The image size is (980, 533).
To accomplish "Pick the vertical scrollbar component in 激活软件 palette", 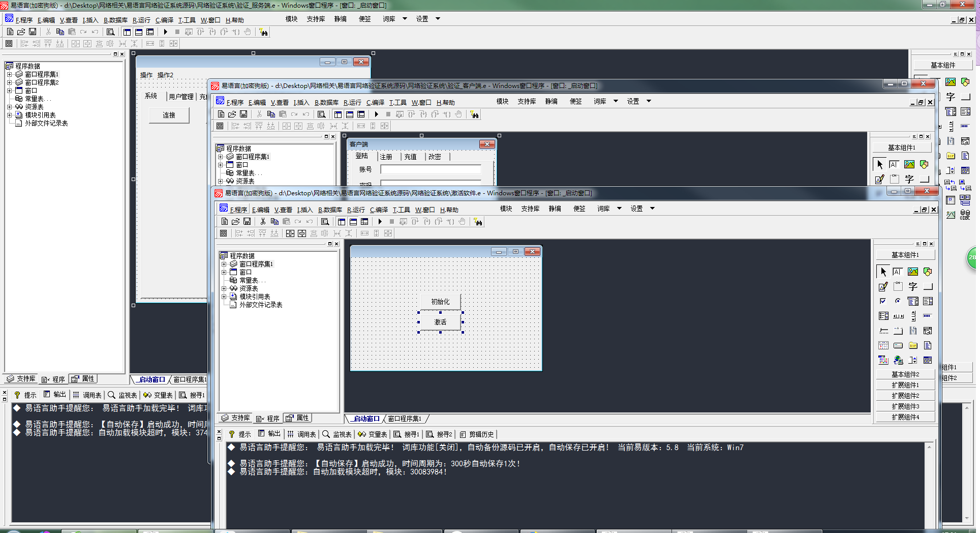I will pos(913,316).
